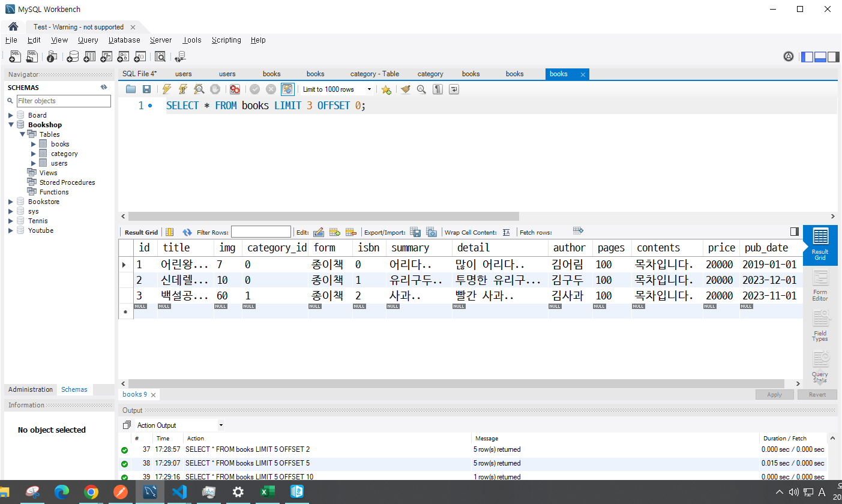The image size is (842, 504).
Task: Toggle autocommit mode button
Action: tap(287, 89)
